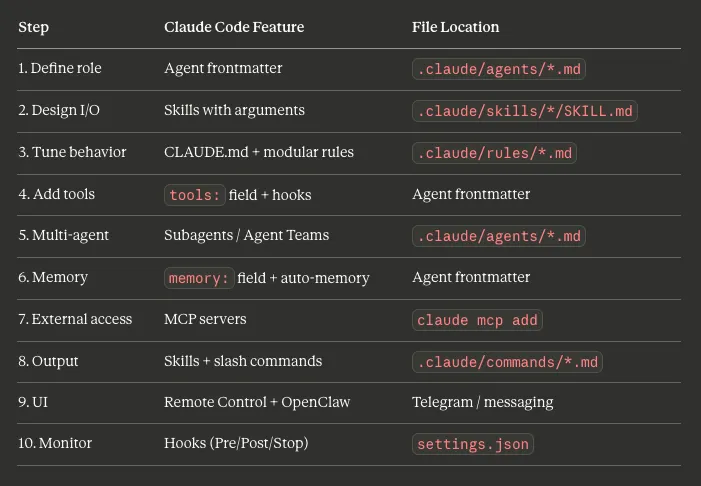Screen dimensions: 701x486
Task: Select the "1. Define role" step cell
Action: point(60,69)
